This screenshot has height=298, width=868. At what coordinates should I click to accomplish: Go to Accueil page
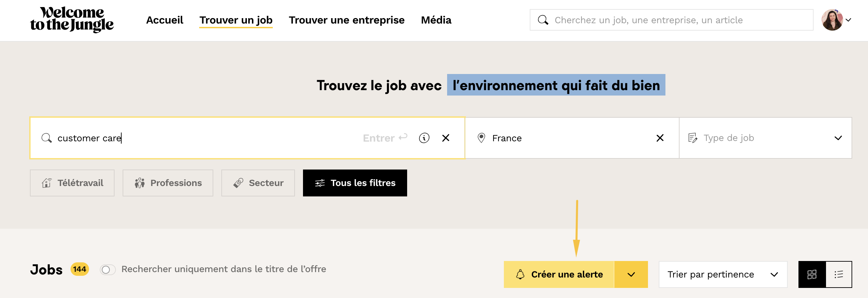point(165,20)
